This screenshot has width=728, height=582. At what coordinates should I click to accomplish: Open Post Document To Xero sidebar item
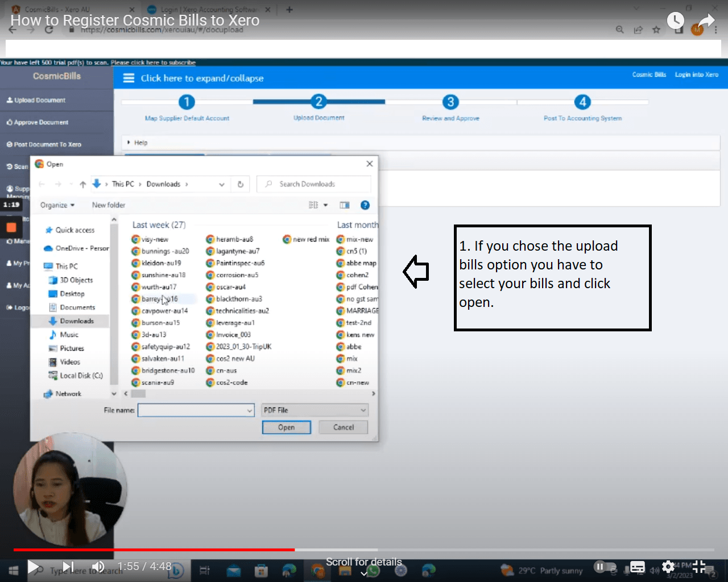tap(44, 144)
